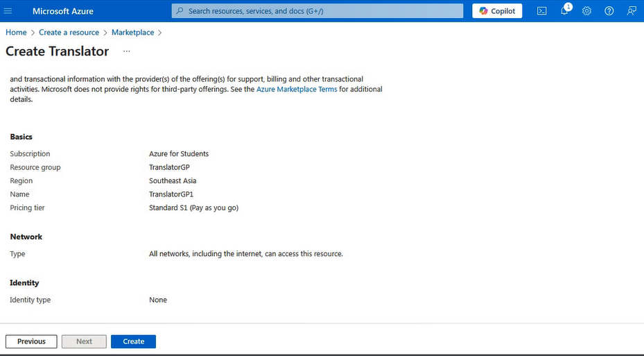
Task: Click the Copilot button
Action: [497, 11]
